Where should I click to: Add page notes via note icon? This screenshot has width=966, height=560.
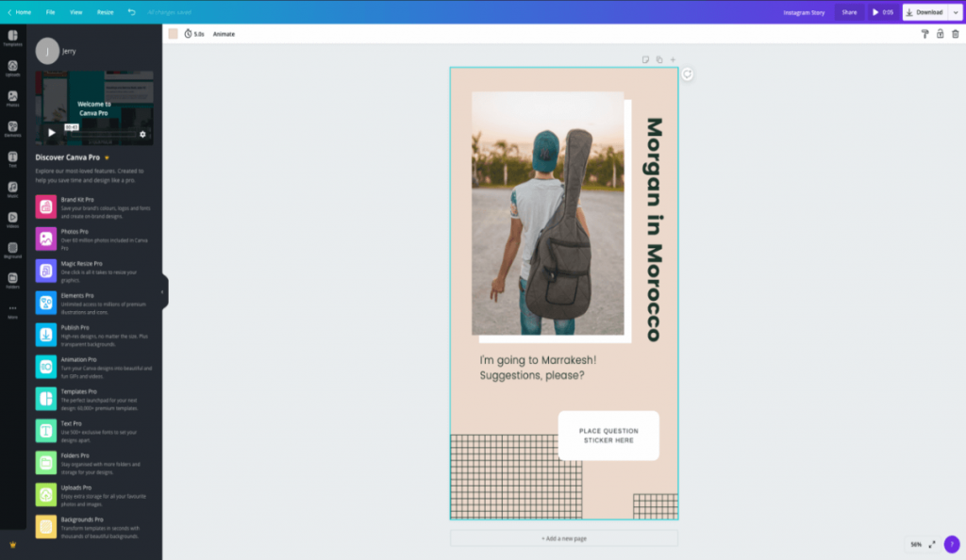pos(646,59)
